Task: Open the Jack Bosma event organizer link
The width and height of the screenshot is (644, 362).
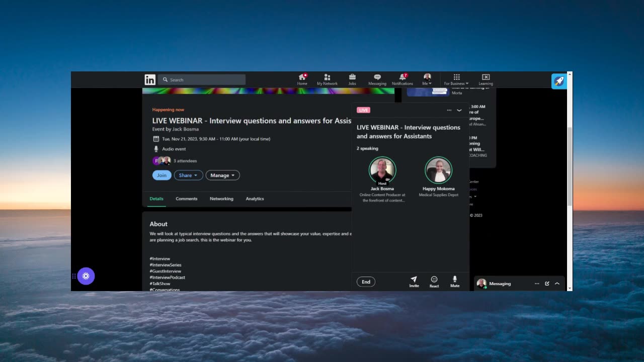Action: (186, 129)
